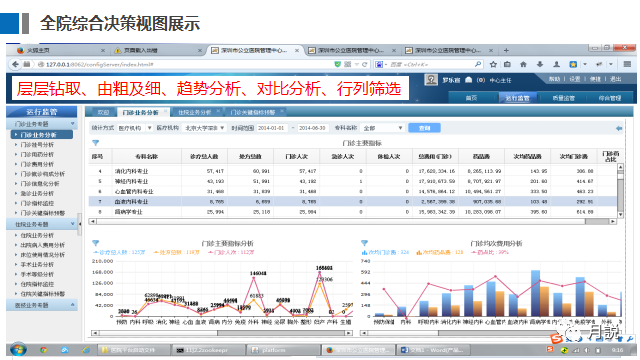
Task: Close the 门诊业务分析 content tab
Action: tap(166, 111)
